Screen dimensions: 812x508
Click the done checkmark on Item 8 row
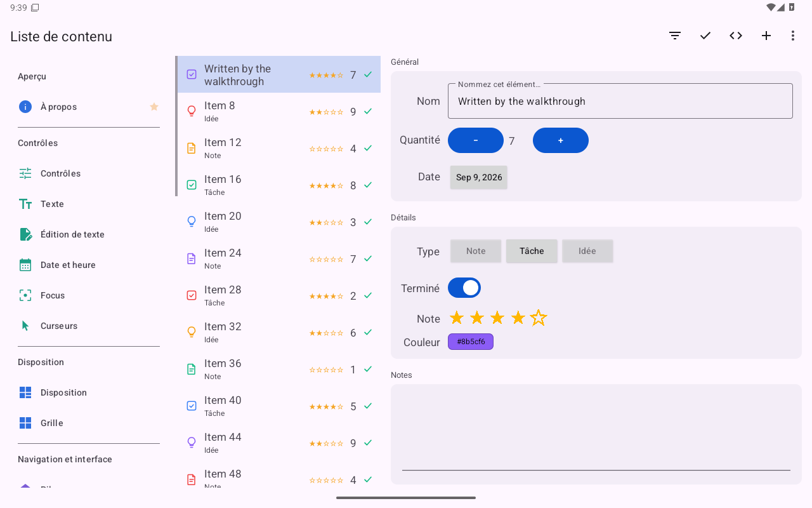coord(368,111)
